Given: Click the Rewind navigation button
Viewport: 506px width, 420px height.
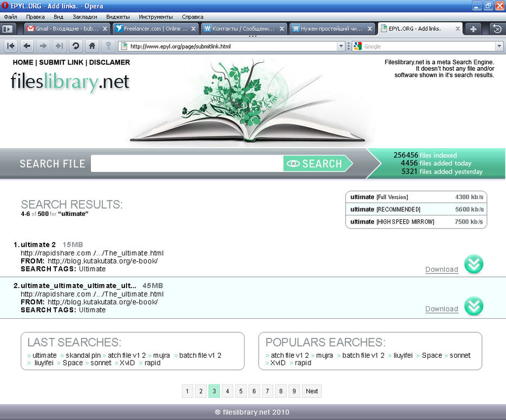Looking at the screenshot, I should pos(11,46).
